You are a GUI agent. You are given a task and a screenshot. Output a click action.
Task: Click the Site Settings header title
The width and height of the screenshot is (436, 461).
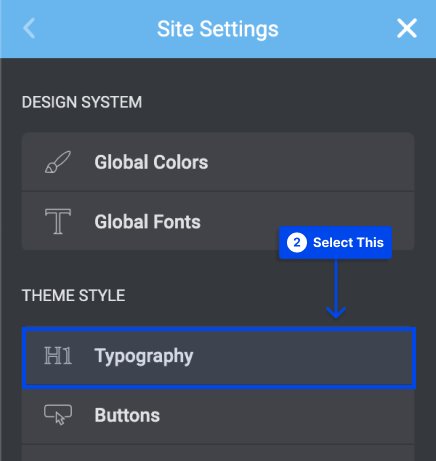point(218,29)
